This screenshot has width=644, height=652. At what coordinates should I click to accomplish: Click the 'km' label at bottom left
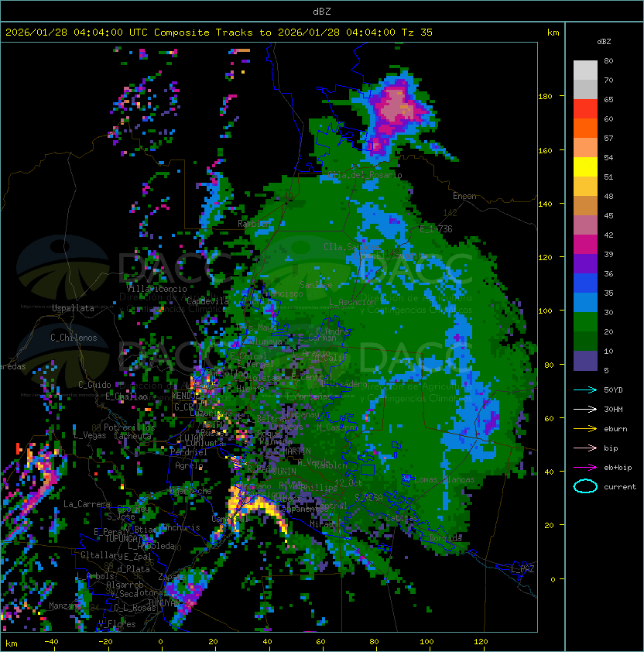[12, 643]
